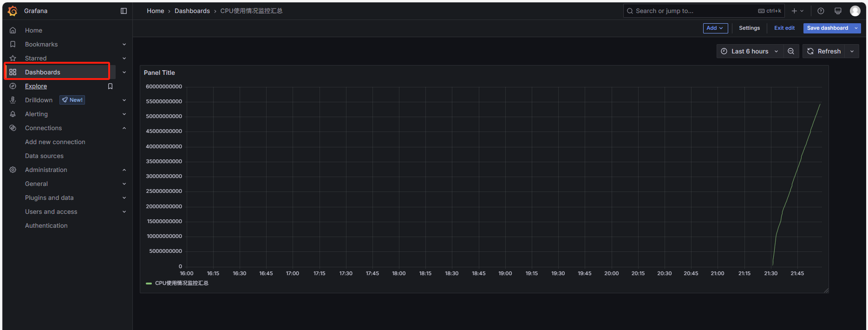Bookmark the Explore page icon
Viewport: 868px width, 330px height.
tap(110, 86)
